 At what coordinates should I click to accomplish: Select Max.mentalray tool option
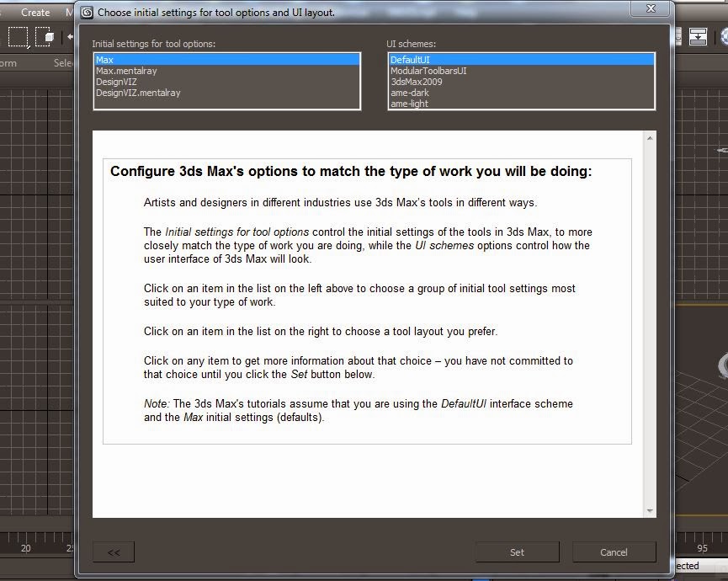[x=227, y=71]
